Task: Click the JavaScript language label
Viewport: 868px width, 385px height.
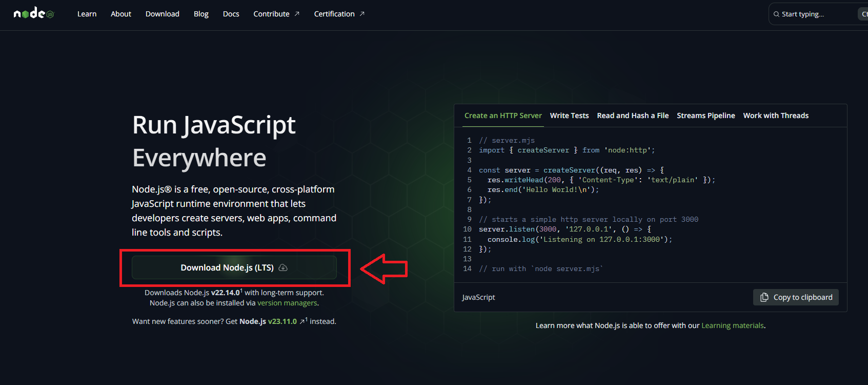Action: pyautogui.click(x=479, y=297)
